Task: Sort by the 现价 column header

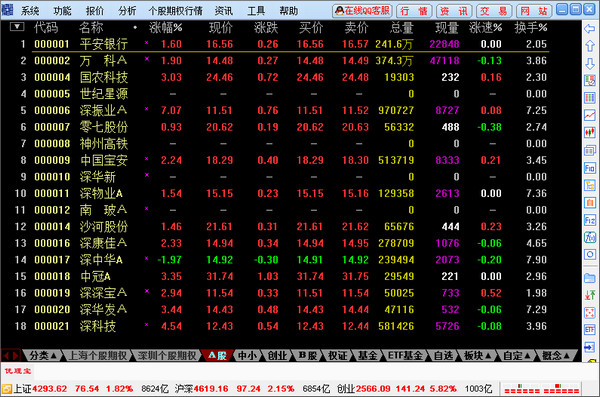Action: click(220, 28)
